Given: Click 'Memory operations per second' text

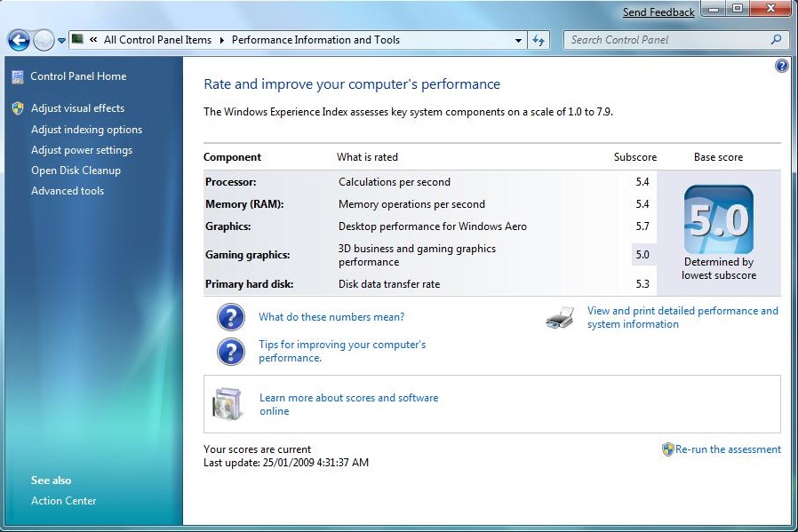Looking at the screenshot, I should click(x=411, y=204).
